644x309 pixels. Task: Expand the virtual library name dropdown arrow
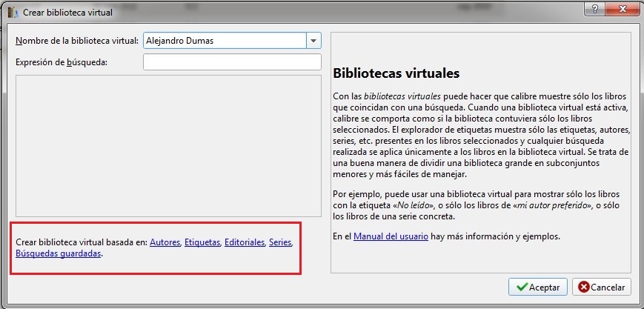click(x=313, y=41)
